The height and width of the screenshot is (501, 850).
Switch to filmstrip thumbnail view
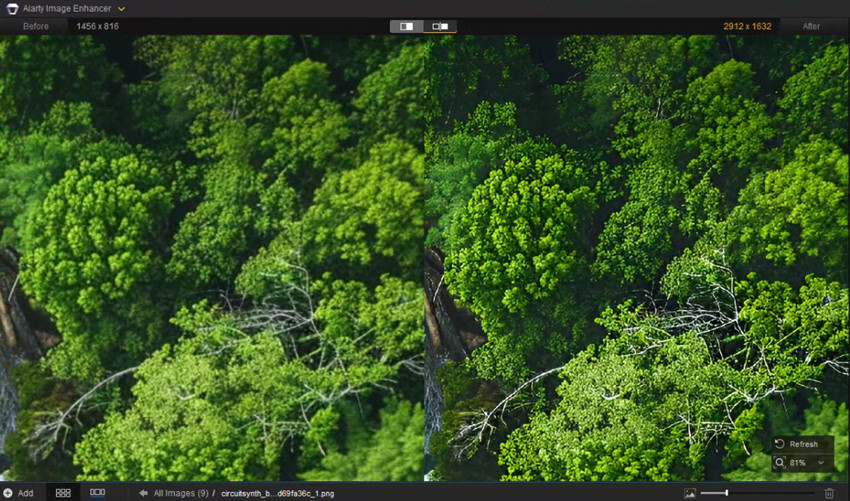point(97,493)
